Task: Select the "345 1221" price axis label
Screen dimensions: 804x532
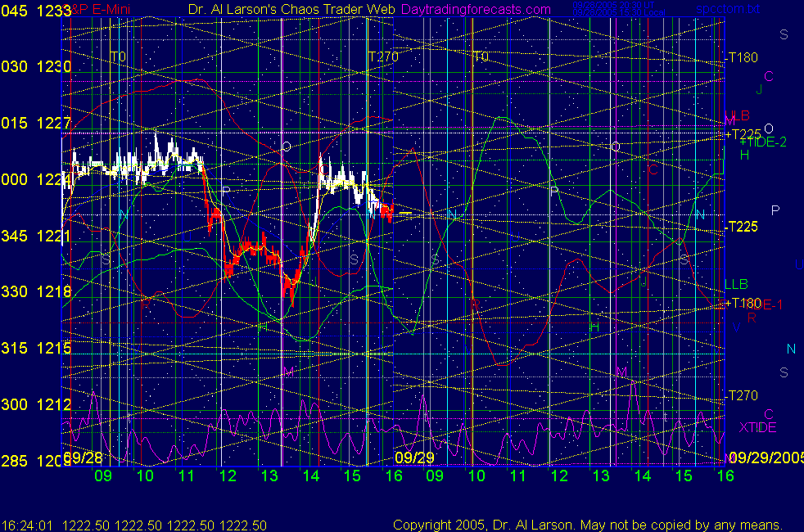Action: [36, 236]
